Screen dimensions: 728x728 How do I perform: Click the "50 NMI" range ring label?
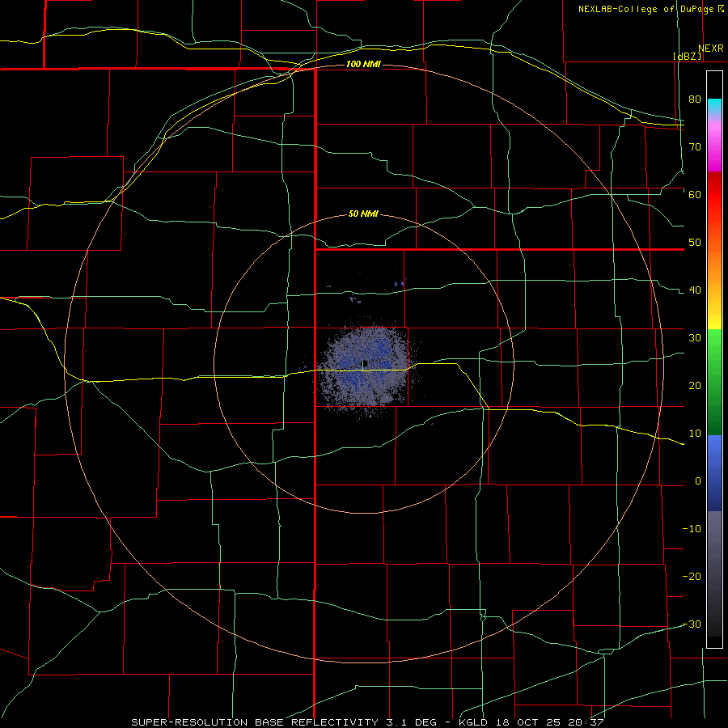pyautogui.click(x=363, y=214)
